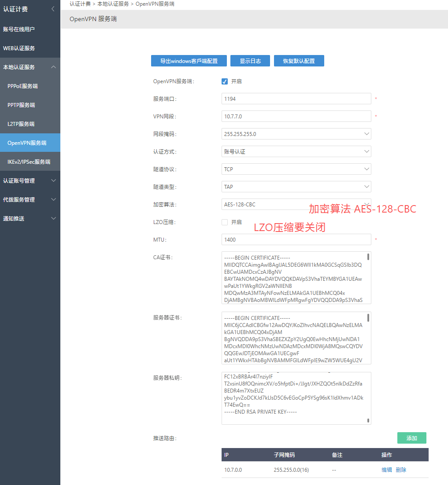Click the 显示日志 button
Image resolution: width=448 pixels, height=485 pixels.
point(250,61)
